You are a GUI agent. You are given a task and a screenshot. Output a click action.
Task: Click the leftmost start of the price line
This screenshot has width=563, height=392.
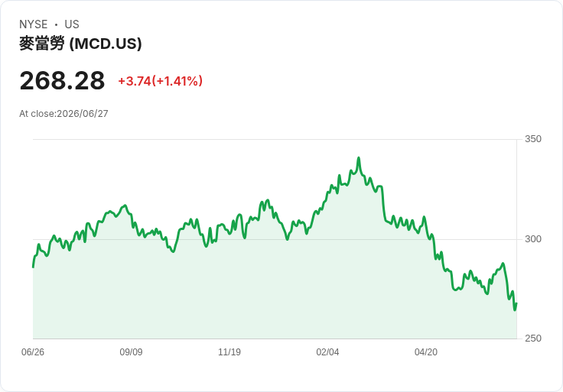[x=34, y=267]
